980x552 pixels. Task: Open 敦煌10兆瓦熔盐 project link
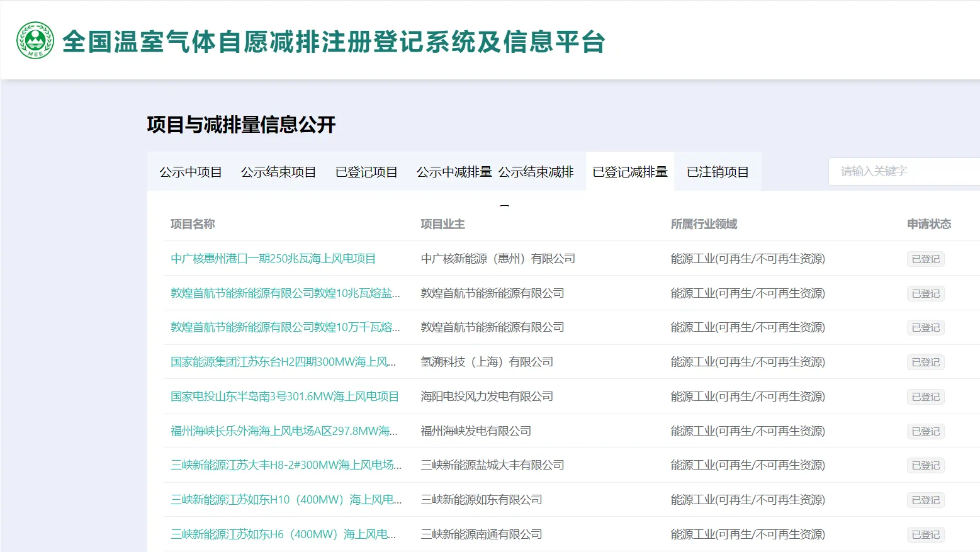285,293
